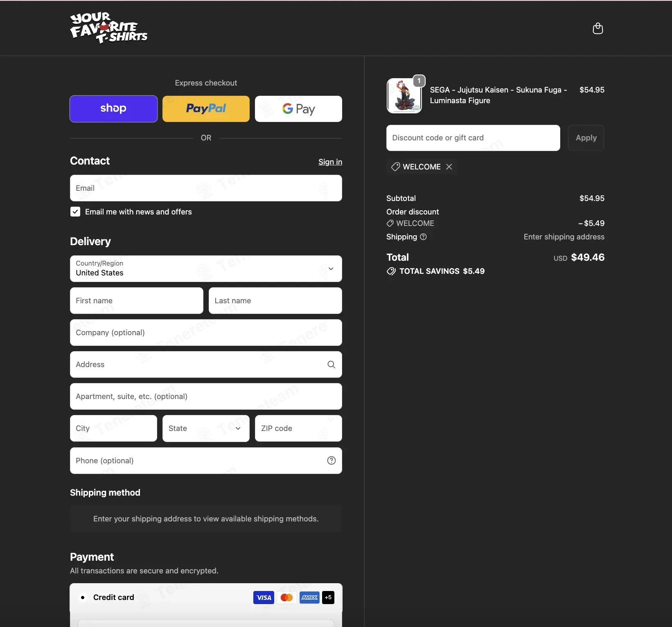
Task: Click the -$5.49 order discount amount
Action: (x=591, y=223)
